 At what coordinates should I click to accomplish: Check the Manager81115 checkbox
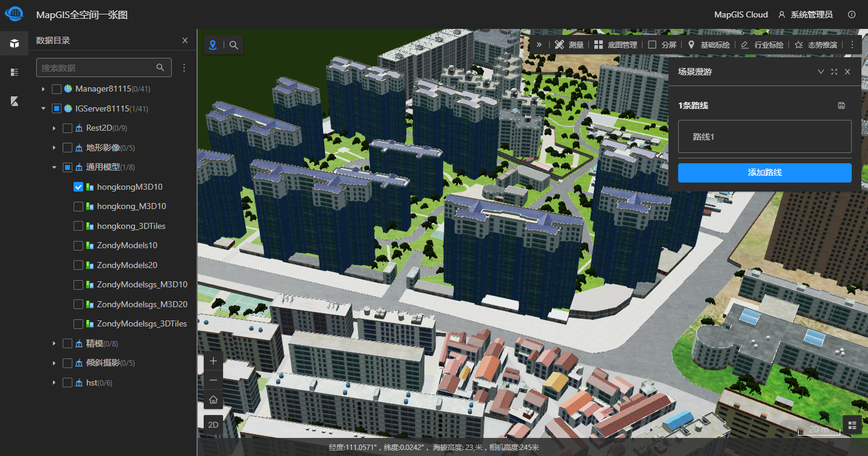57,89
